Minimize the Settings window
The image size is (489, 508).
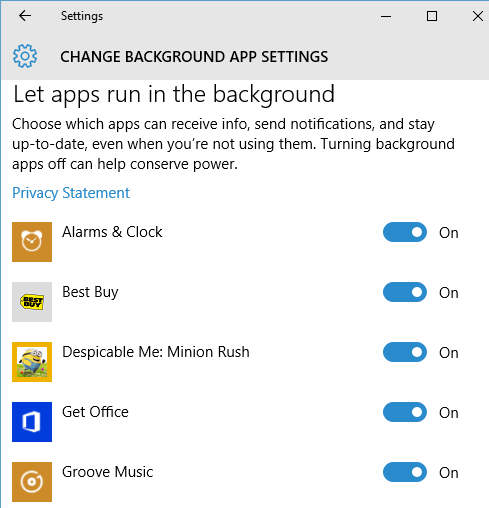pos(386,16)
